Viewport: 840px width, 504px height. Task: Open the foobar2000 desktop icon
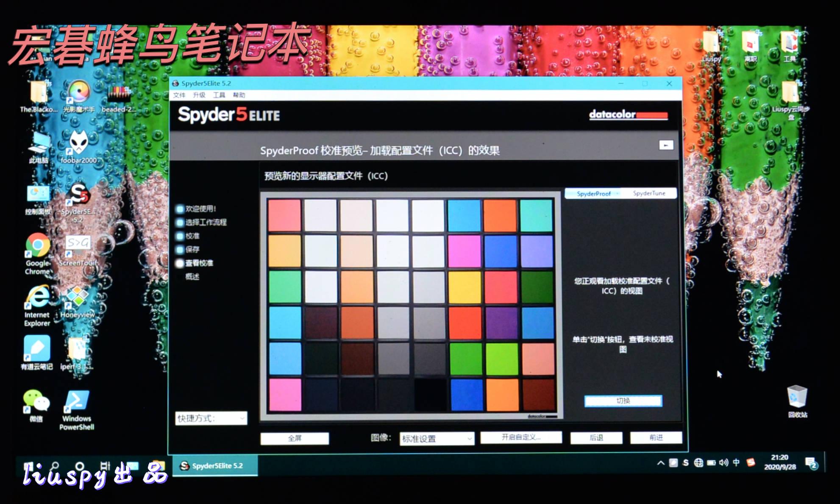click(x=79, y=144)
